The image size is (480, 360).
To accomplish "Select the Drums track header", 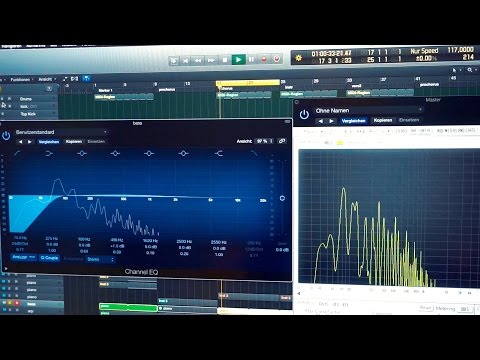I will 29,99.
